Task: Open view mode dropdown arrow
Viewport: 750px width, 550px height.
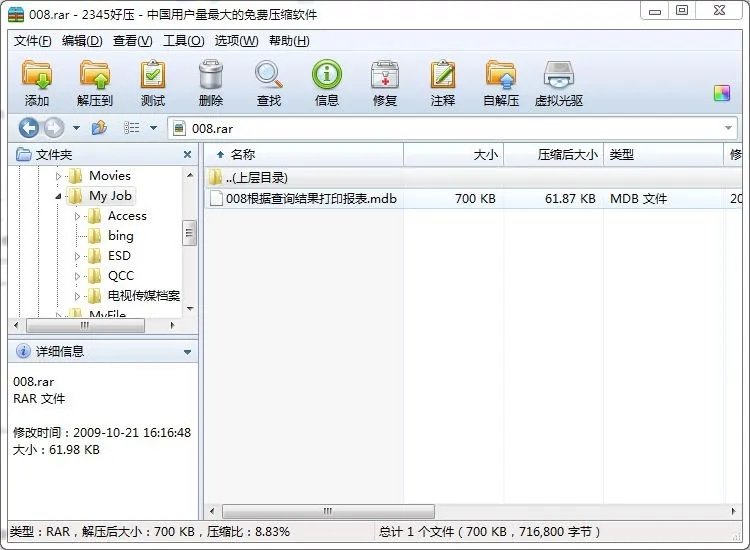Action: pyautogui.click(x=154, y=128)
